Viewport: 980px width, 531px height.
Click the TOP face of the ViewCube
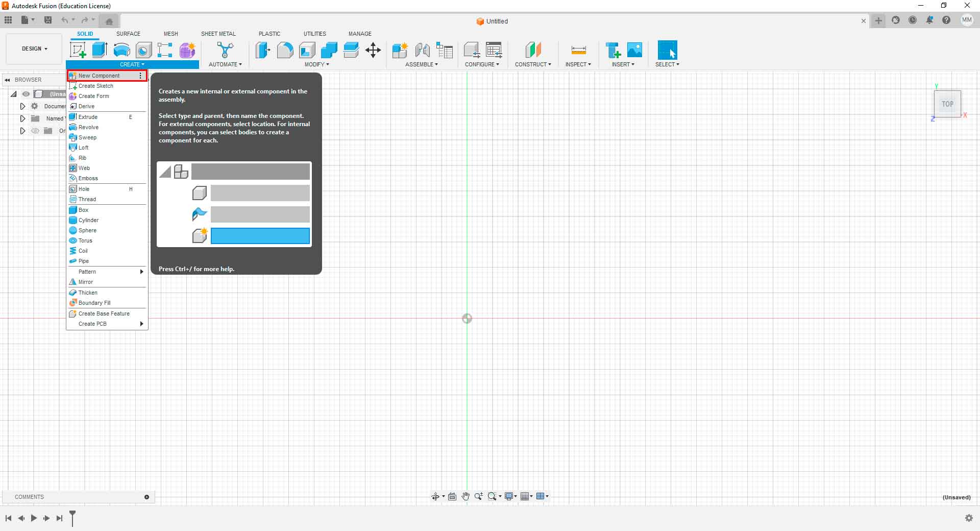947,104
